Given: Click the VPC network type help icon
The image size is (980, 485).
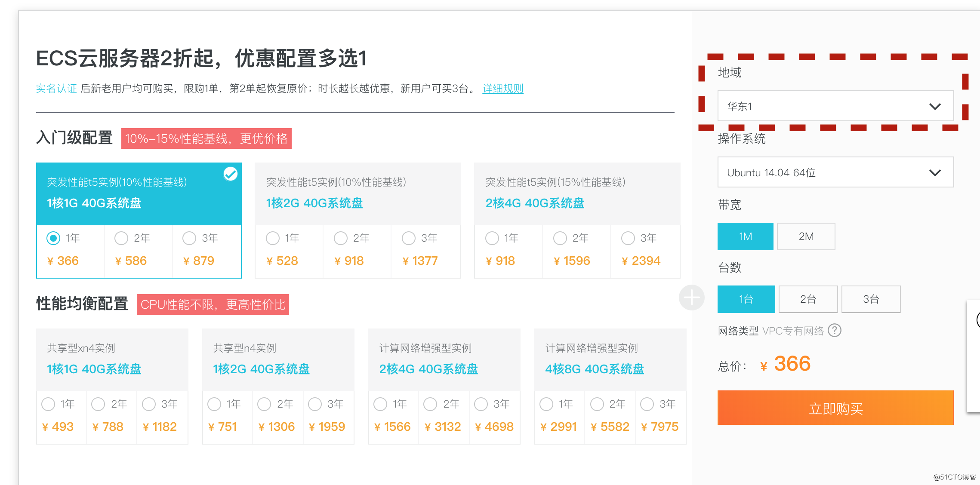Looking at the screenshot, I should pos(835,330).
